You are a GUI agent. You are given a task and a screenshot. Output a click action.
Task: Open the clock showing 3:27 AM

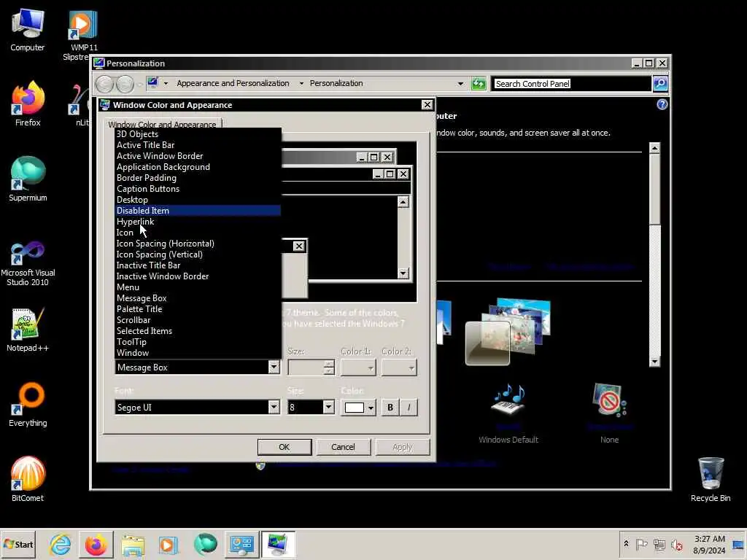(709, 544)
